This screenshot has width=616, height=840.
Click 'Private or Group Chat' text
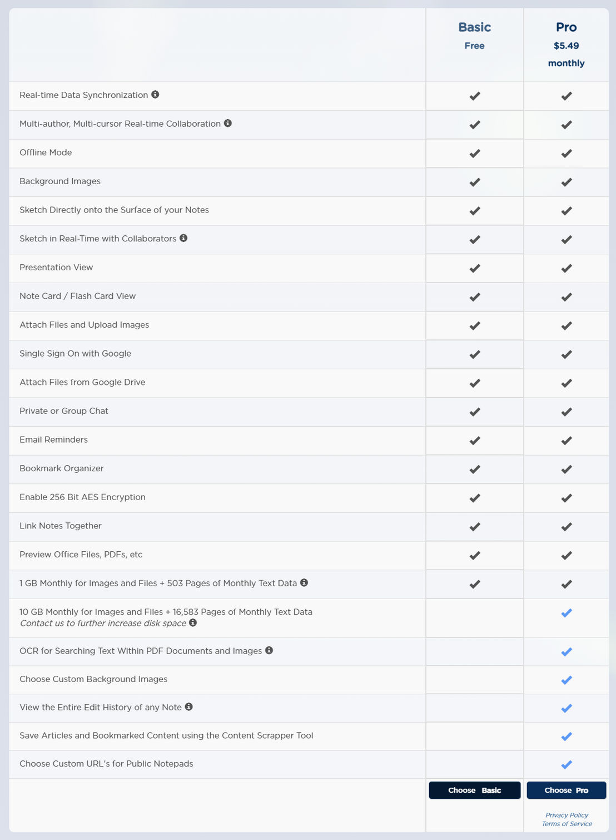64,411
